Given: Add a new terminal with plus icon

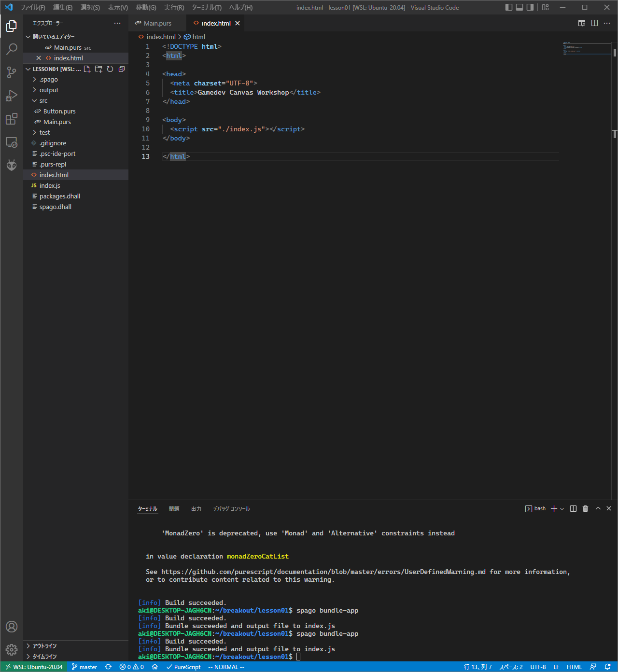Looking at the screenshot, I should [x=554, y=508].
